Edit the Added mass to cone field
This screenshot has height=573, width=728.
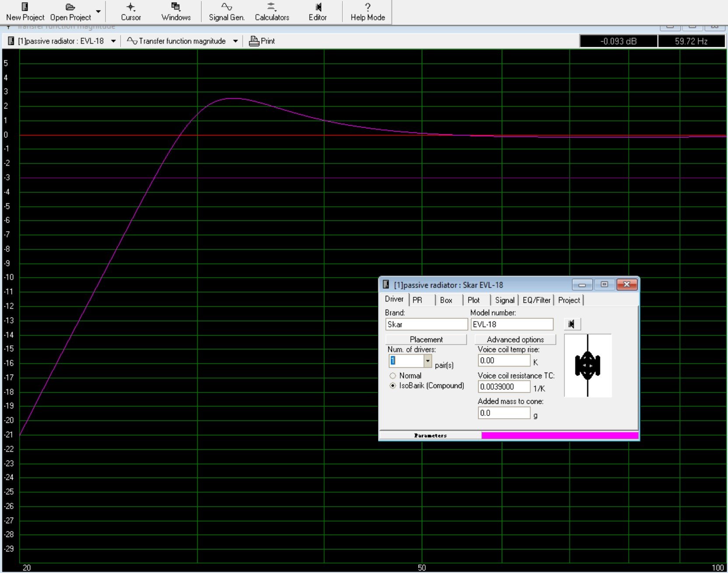pyautogui.click(x=503, y=412)
